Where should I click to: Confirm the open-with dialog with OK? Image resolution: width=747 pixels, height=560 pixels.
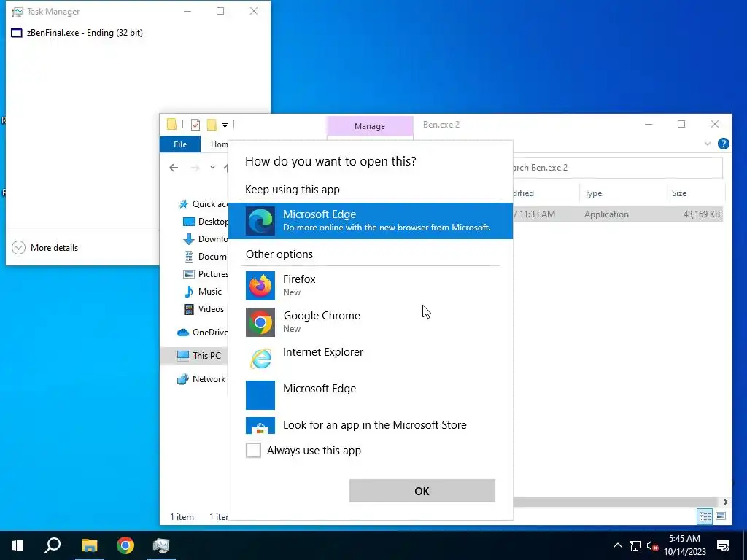[422, 491]
